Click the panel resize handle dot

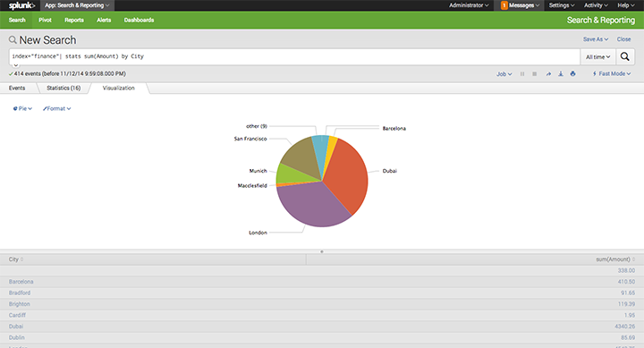(322, 251)
